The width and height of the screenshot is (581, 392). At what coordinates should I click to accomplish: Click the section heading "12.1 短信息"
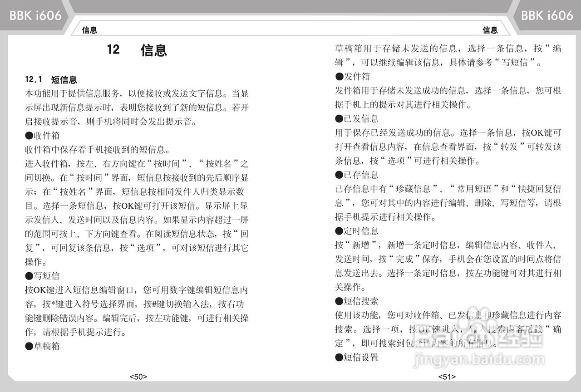point(51,80)
